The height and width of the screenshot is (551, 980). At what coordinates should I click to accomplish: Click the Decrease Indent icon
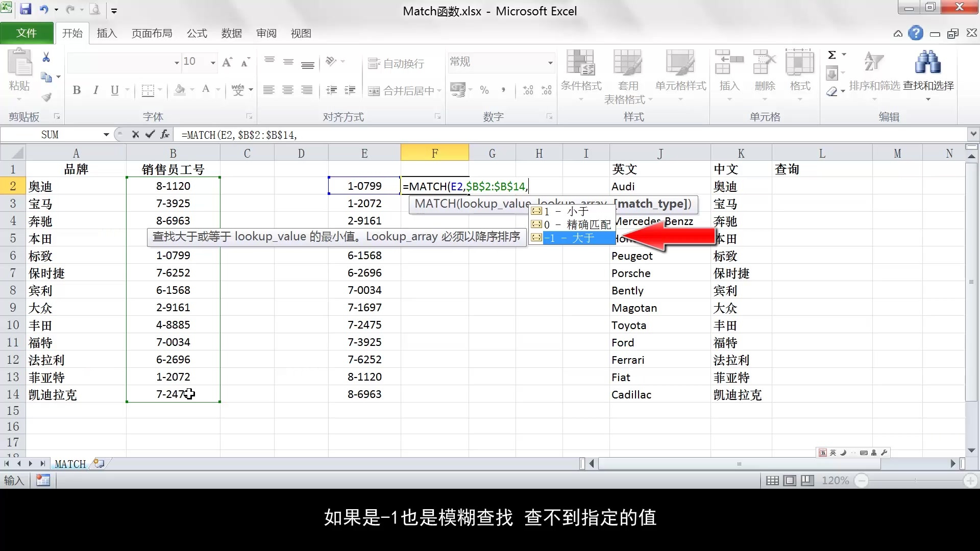coord(332,90)
